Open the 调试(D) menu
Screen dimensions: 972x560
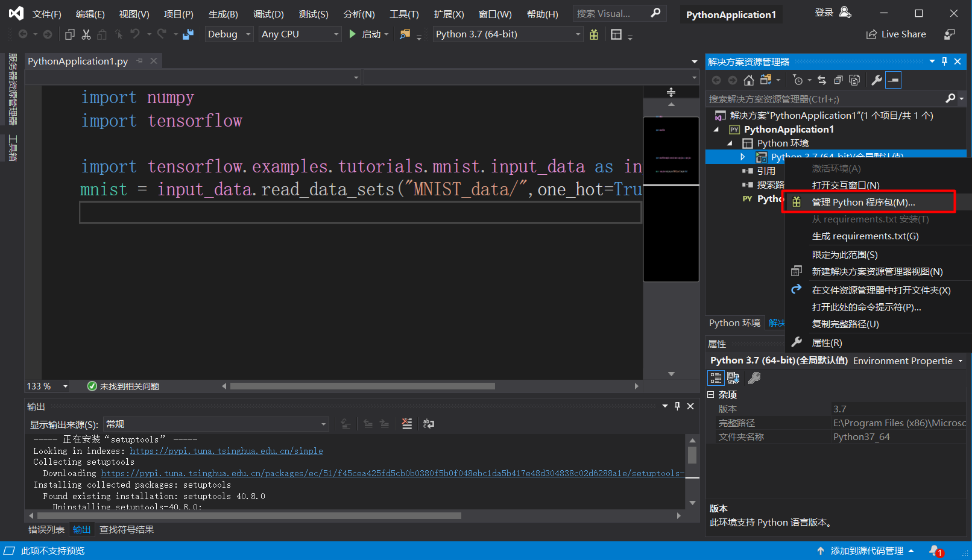pos(268,14)
